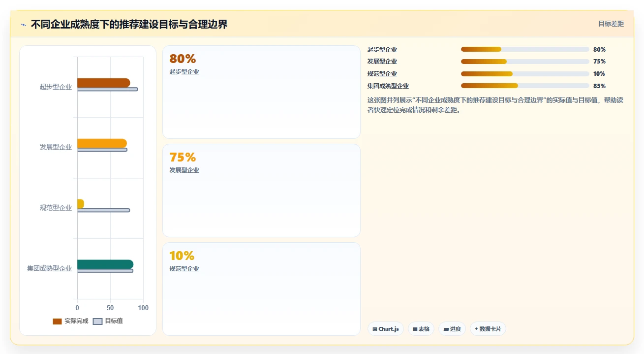This screenshot has height=354, width=644.
Task: Click the 规范型企业 progress bar at 10%
Action: click(x=525, y=74)
